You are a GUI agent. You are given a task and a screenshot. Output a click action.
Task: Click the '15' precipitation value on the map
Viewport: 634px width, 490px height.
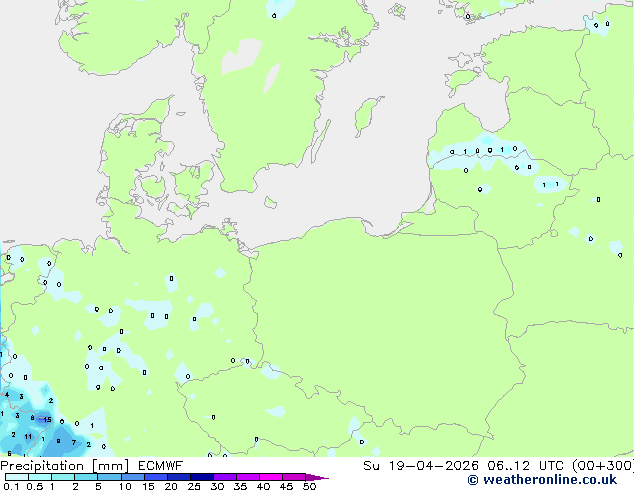(47, 420)
